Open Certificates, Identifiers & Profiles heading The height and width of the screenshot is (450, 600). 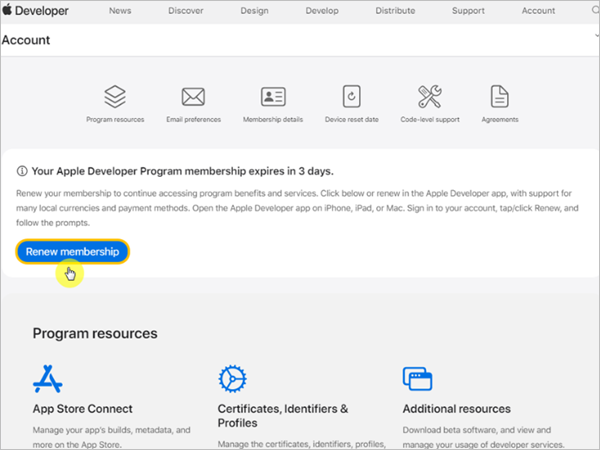[x=283, y=416]
